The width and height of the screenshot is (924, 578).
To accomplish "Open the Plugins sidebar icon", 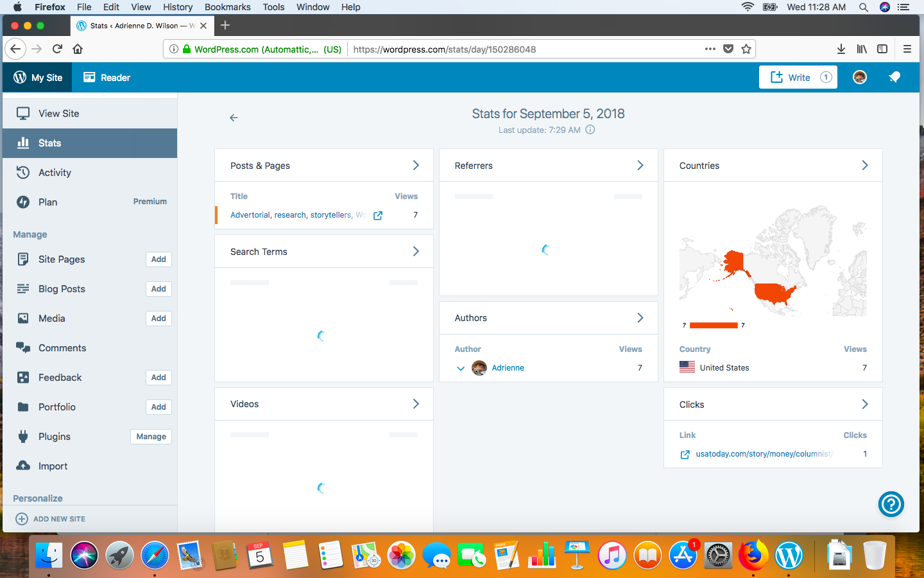I will (24, 436).
